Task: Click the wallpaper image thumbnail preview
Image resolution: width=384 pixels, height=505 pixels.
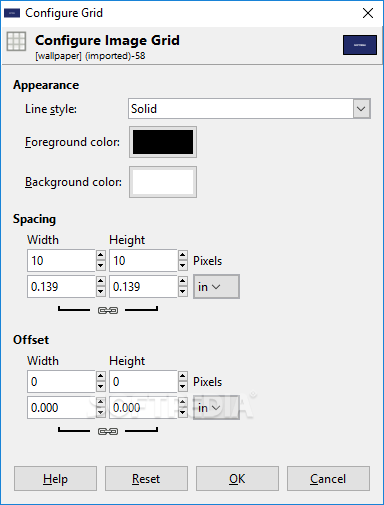Action: click(x=360, y=45)
